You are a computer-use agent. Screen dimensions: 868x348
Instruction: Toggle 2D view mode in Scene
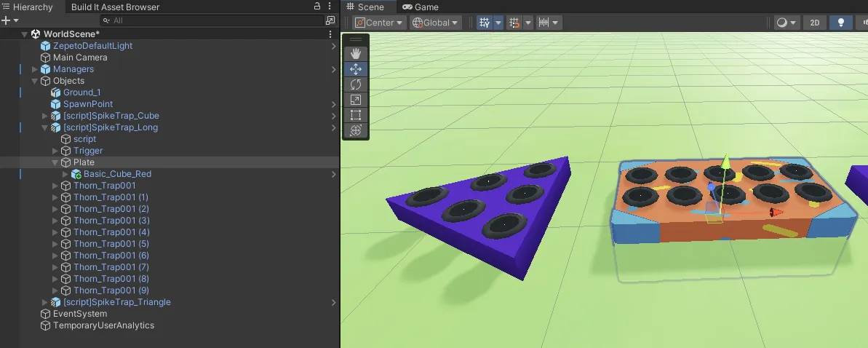(814, 23)
